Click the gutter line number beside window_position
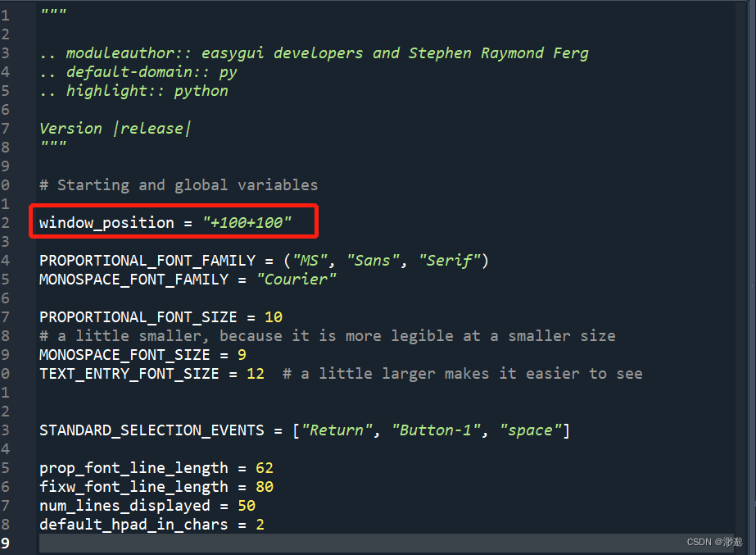Screen dimensions: 756x555 tap(5, 223)
